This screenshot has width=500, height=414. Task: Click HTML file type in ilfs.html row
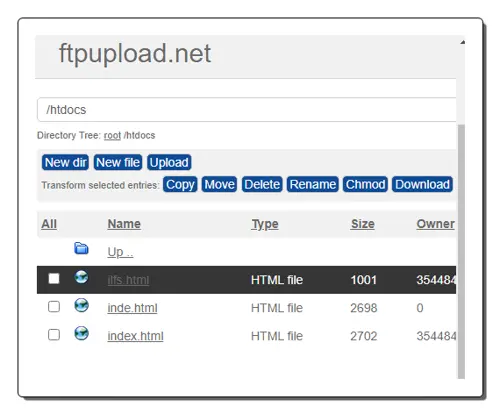(x=277, y=280)
